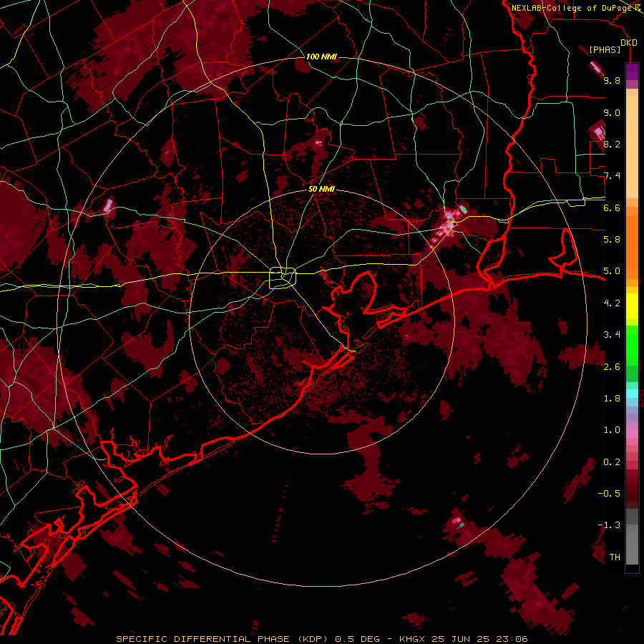Click the '8.2' scale value

pos(612,144)
